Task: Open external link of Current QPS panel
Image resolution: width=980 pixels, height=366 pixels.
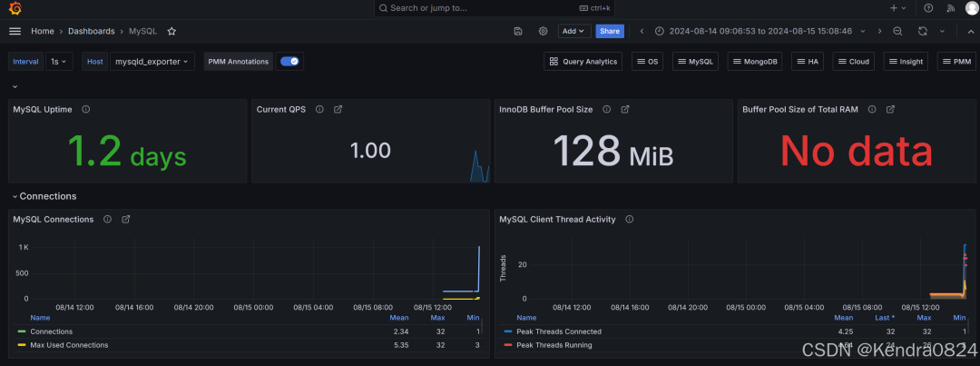Action: tap(338, 109)
